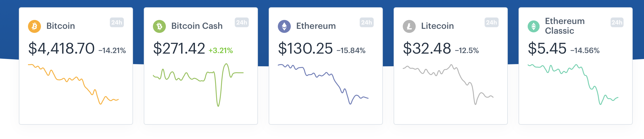Click the 24h badge on Bitcoin card

(x=117, y=22)
